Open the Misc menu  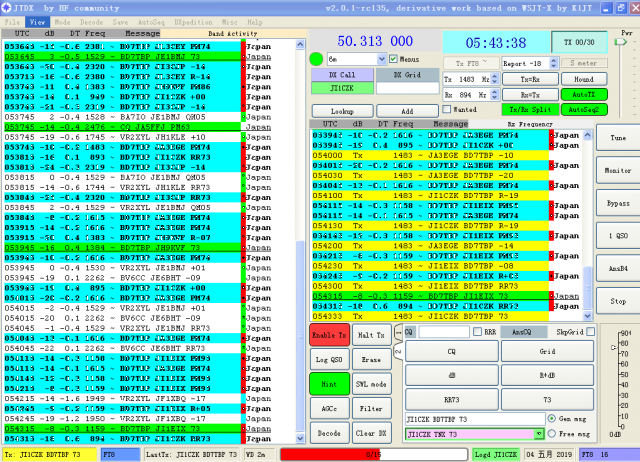229,22
